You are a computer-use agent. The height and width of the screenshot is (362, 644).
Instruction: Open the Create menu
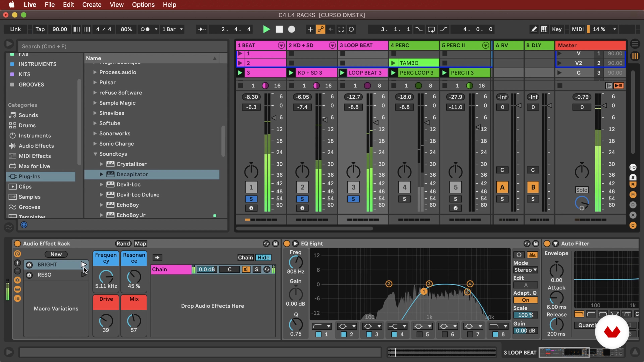92,5
